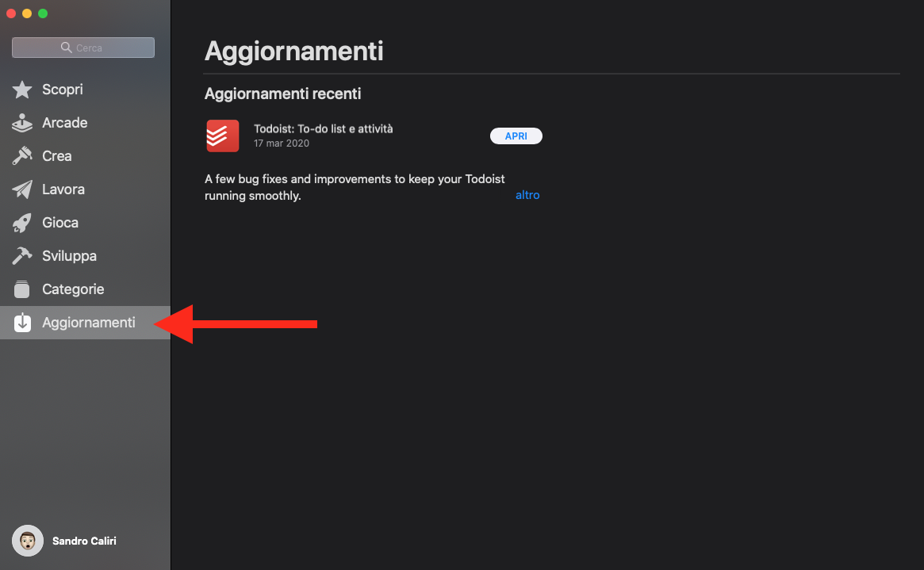Click the Lavora paper plane icon
Screen dimensions: 924x570
[x=21, y=189]
